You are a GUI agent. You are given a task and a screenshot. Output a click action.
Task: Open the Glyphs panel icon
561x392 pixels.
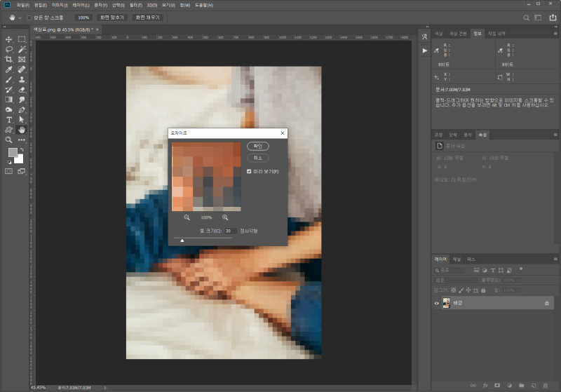424,36
